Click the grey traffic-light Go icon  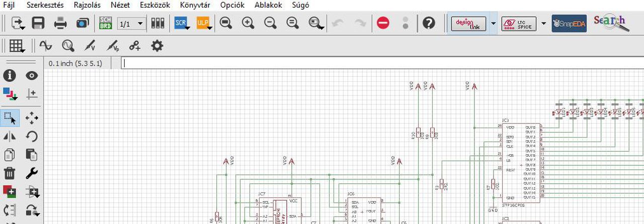click(406, 23)
